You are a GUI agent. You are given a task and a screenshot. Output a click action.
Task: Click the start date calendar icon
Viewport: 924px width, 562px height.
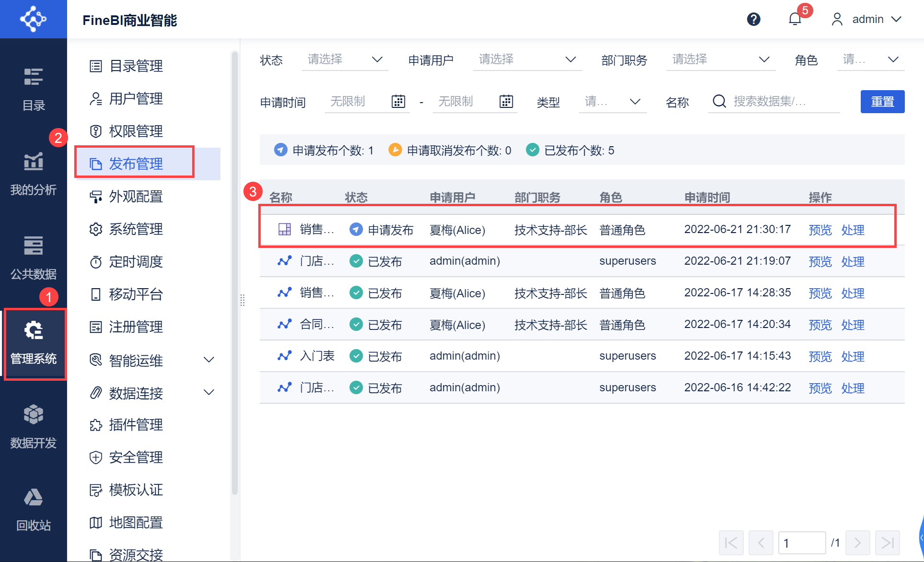(398, 102)
